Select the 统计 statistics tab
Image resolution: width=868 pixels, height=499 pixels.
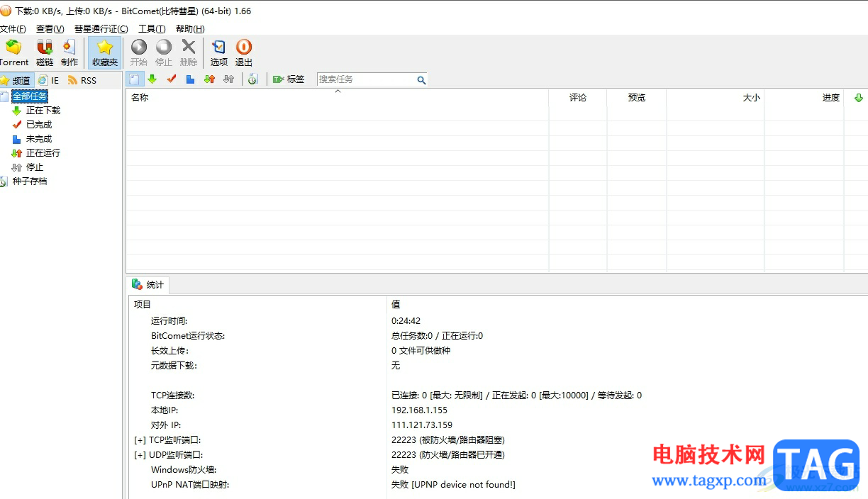(x=148, y=285)
